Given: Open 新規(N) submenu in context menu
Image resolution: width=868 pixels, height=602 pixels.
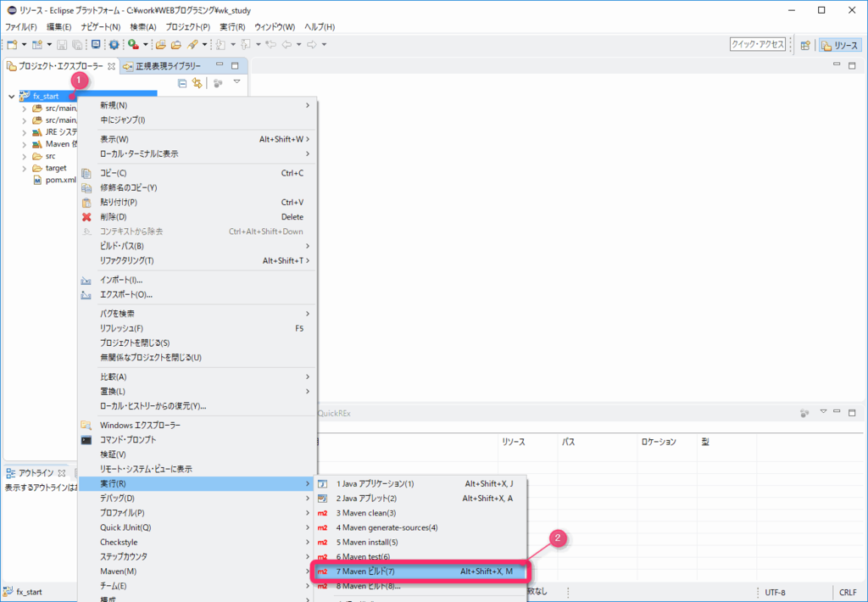Looking at the screenshot, I should pyautogui.click(x=197, y=105).
